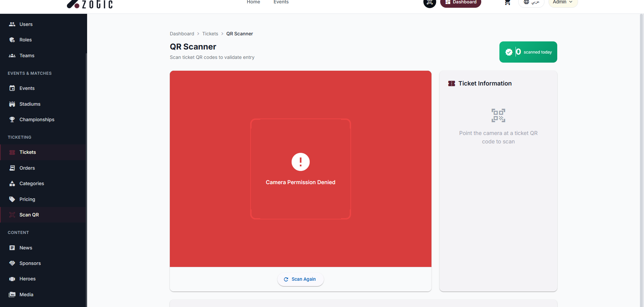This screenshot has height=307, width=644.
Task: Click the Scan Again button
Action: tap(300, 279)
